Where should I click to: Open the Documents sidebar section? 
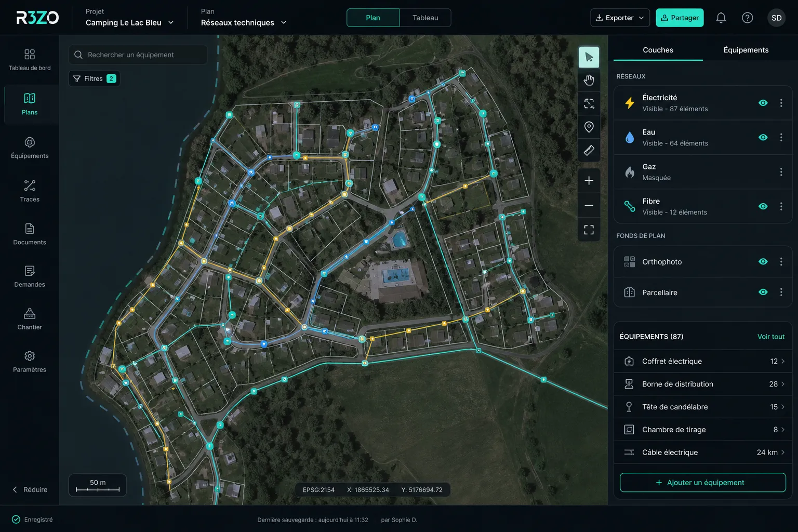(x=30, y=234)
